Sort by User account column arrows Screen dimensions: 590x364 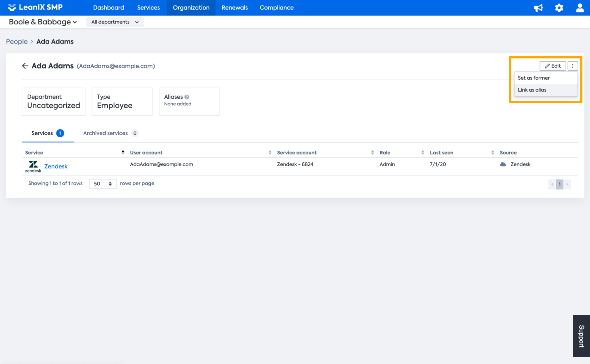[x=270, y=152]
